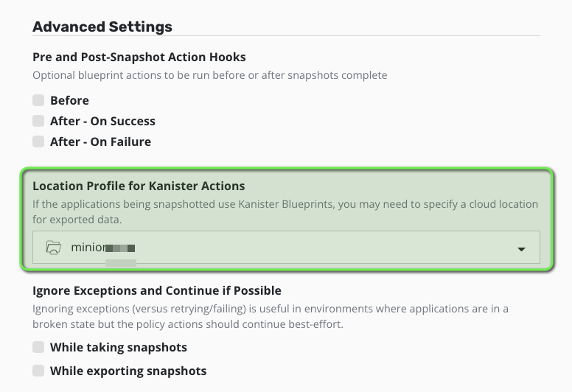Expand the location profile dropdown arrow
The width and height of the screenshot is (572, 392).
click(521, 249)
